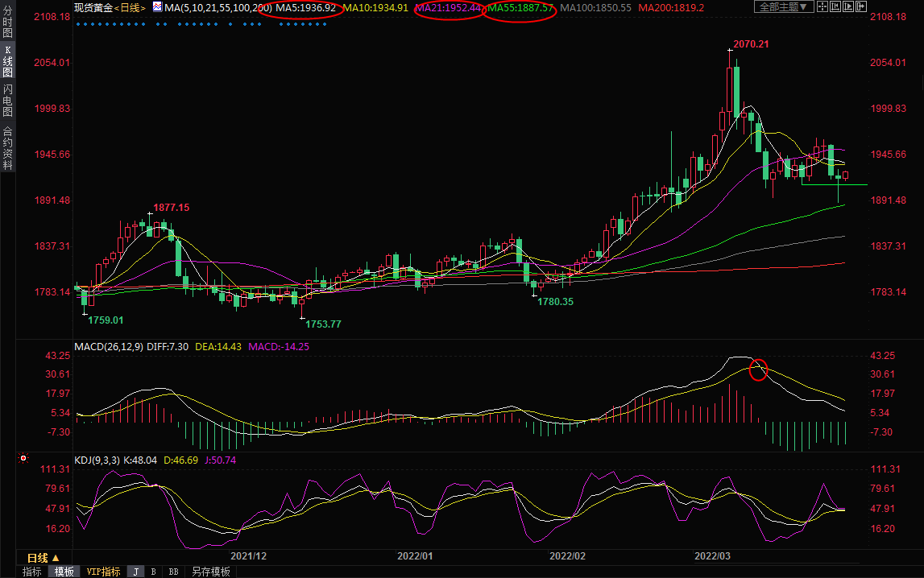Click the red circular marker beside KDJ
This screenshot has width=924, height=578.
23,460
